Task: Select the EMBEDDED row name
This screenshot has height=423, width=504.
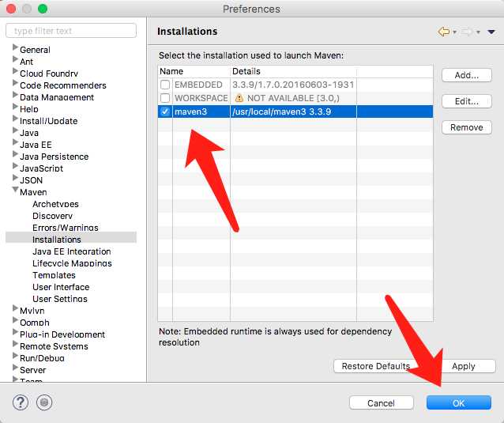Action: [x=198, y=85]
